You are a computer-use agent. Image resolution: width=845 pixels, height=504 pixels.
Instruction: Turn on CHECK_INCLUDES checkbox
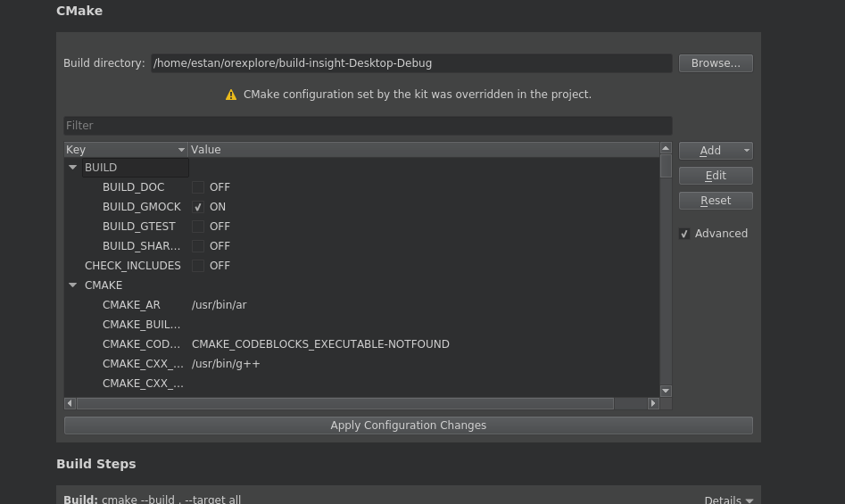(x=198, y=266)
